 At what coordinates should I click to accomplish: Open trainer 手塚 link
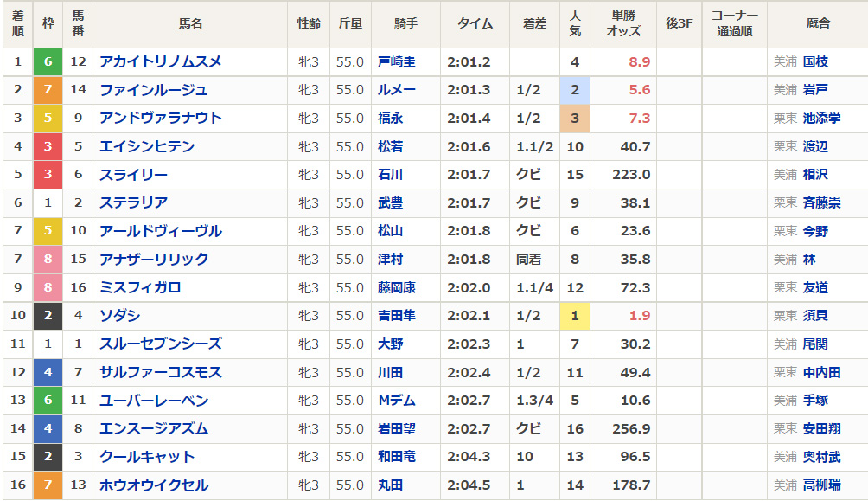point(815,400)
